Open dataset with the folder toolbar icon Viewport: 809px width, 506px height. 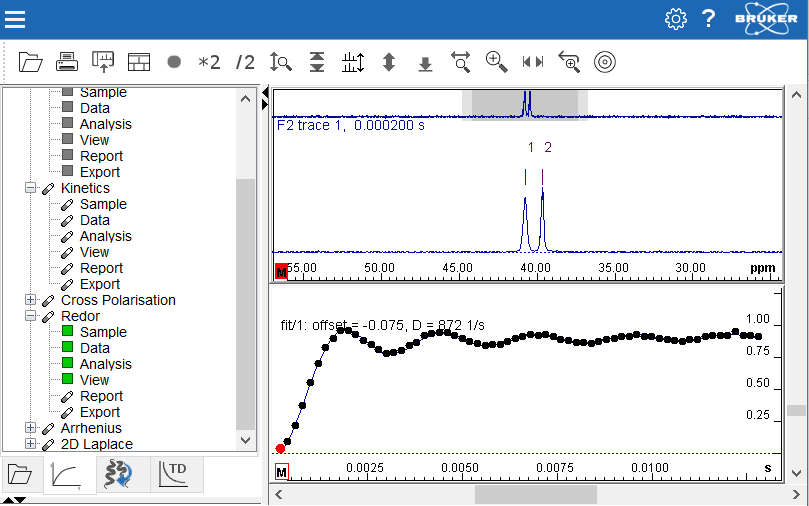[x=30, y=62]
